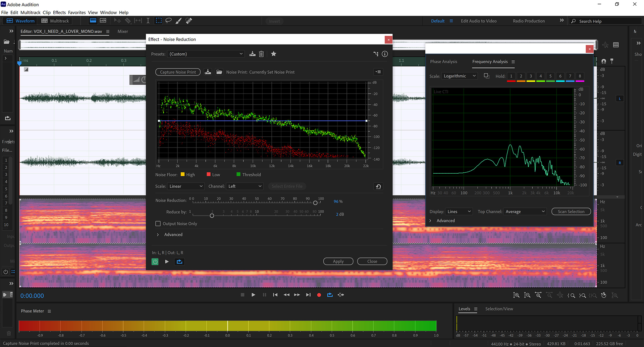
Task: Select the Spot Healing Brush tool
Action: 189,21
